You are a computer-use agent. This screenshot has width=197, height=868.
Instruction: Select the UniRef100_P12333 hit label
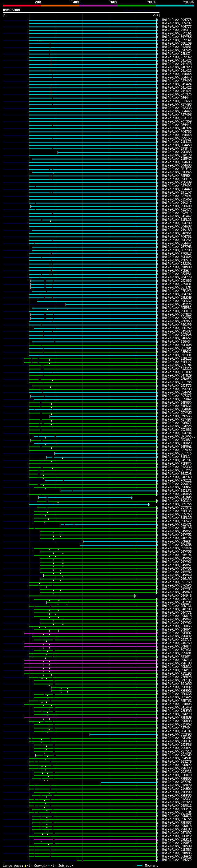pyautogui.click(x=177, y=108)
